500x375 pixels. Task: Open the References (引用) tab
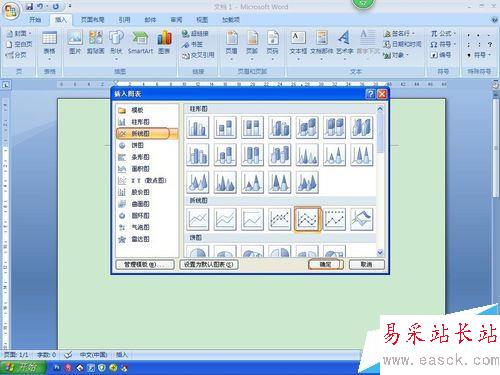click(x=124, y=20)
